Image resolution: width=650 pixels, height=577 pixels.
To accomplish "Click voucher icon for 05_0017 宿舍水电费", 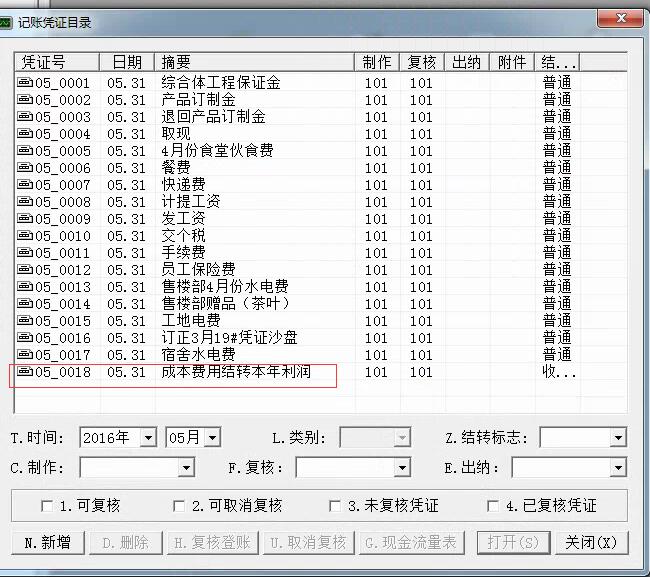I will point(25,355).
